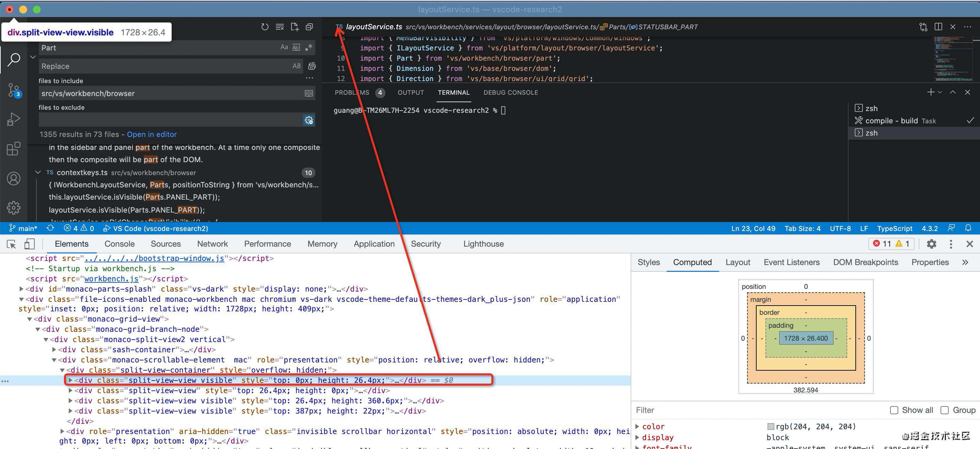Image resolution: width=980 pixels, height=449 pixels.
Task: Expand sash-container div node
Action: click(54, 349)
